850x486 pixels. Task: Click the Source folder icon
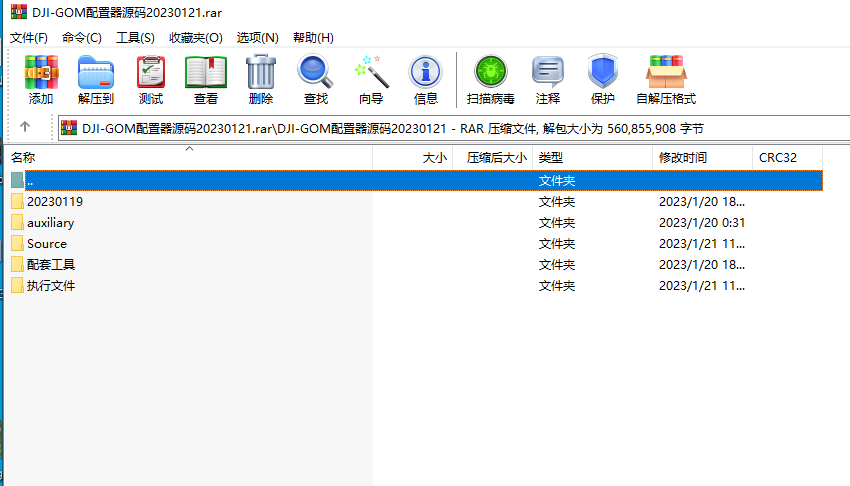pos(17,244)
